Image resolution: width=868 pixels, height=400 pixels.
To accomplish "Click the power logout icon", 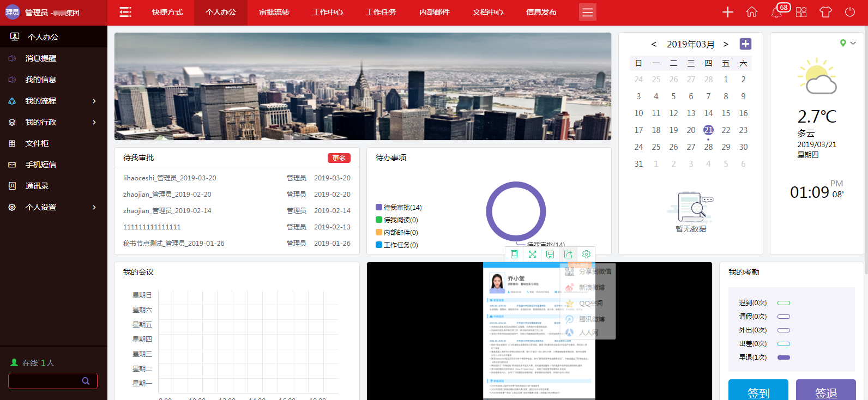I will pos(849,12).
